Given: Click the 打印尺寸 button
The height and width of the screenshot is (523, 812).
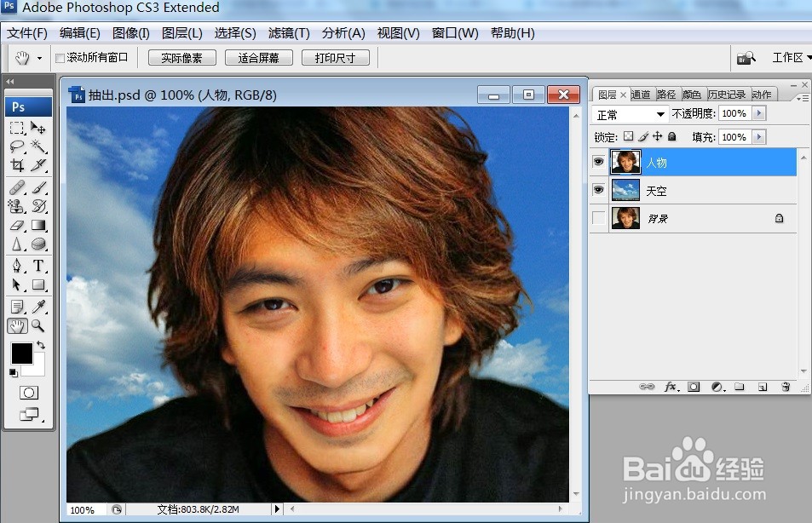Looking at the screenshot, I should tap(335, 57).
